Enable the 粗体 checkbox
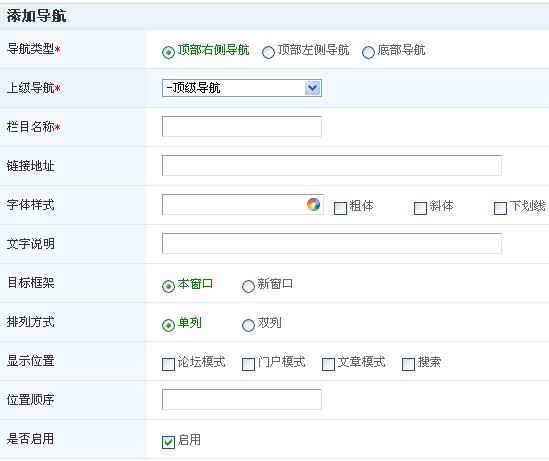Image resolution: width=549 pixels, height=461 pixels. 340,208
